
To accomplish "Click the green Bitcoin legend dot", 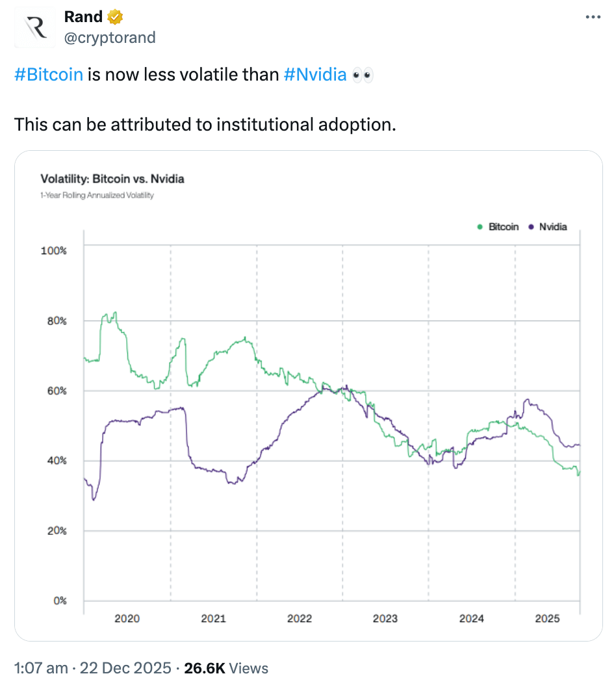I will [480, 227].
